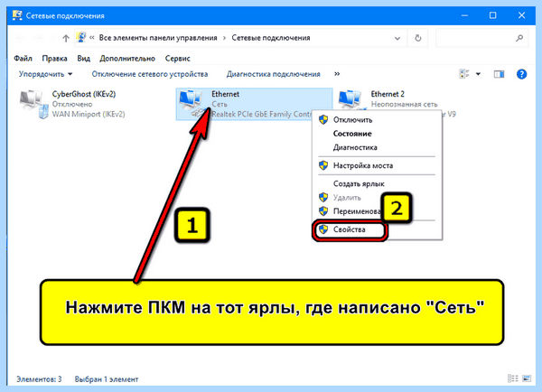This screenshot has height=392, width=542.
Task: Click shield icon beside Свойства
Action: pyautogui.click(x=323, y=229)
